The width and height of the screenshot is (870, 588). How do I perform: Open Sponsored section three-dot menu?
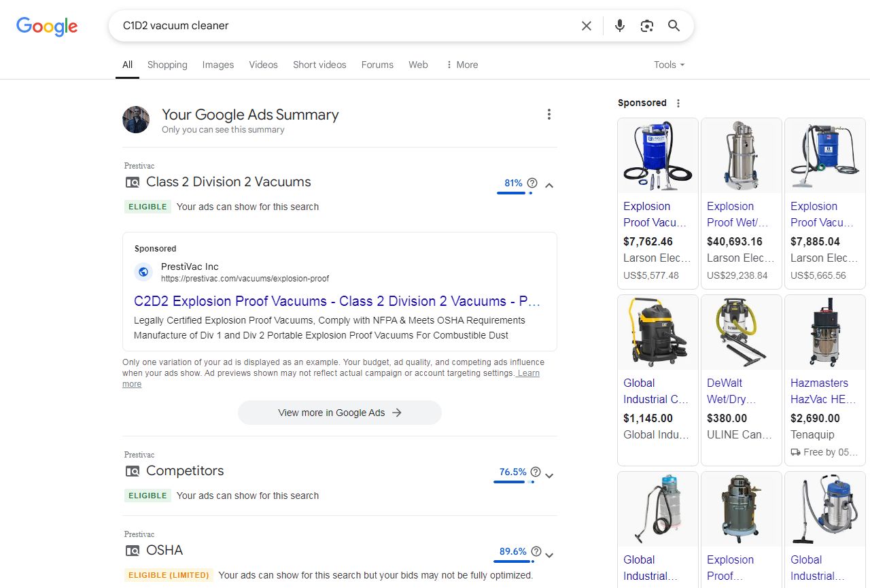point(678,103)
